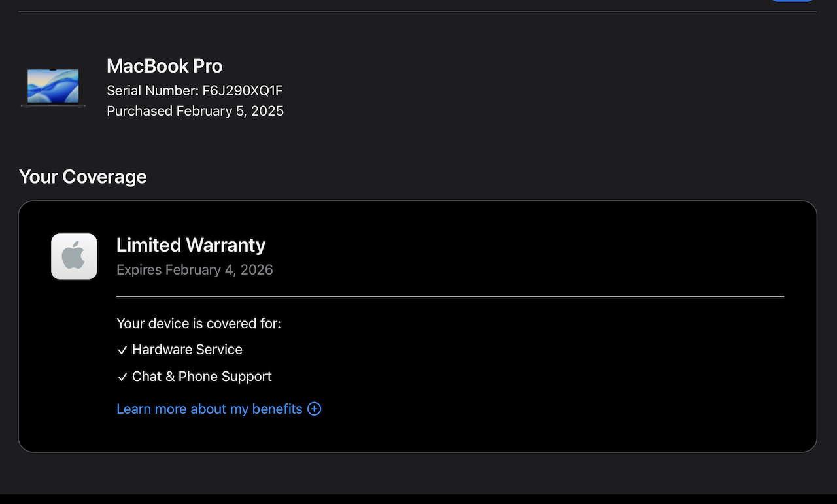Screen dimensions: 837x504
Task: Click the plus circle icon beside benefits link
Action: click(x=315, y=409)
